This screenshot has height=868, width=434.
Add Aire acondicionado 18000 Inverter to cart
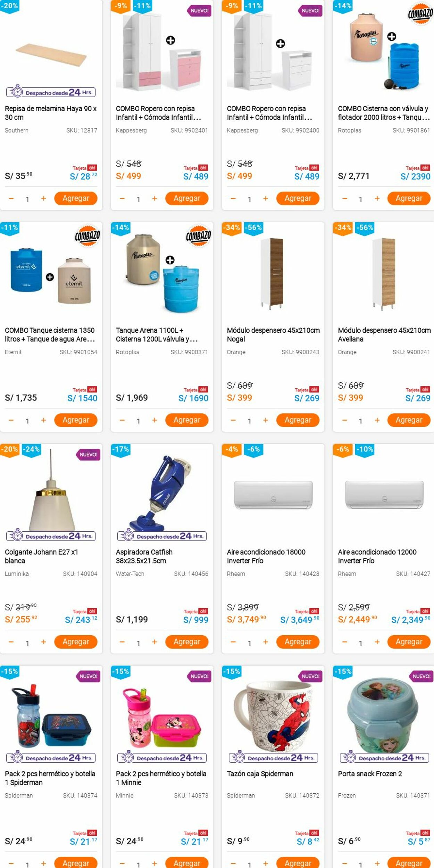click(x=298, y=642)
